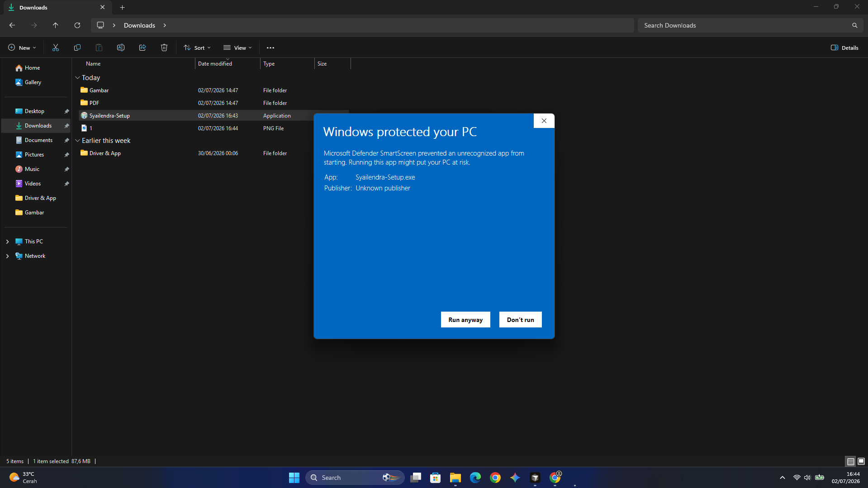The image size is (868, 488).
Task: Click the Share toolbar icon
Action: pos(142,47)
